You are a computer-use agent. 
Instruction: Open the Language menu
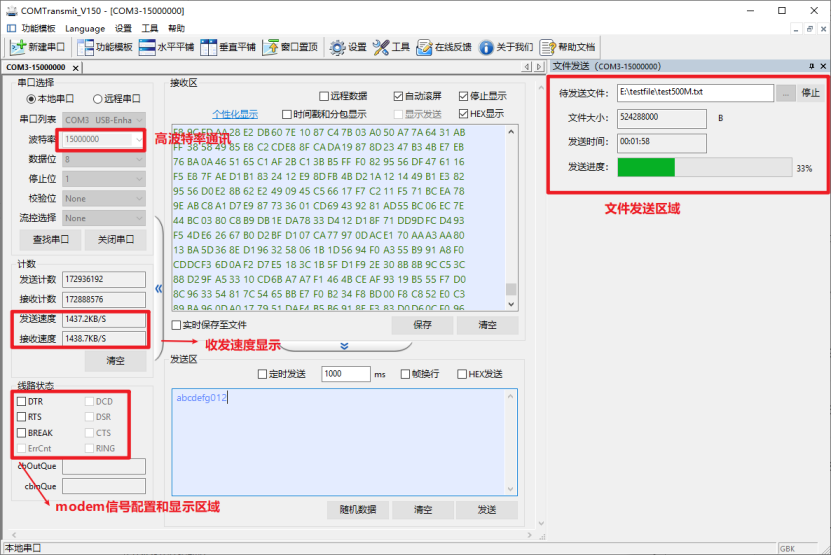[85, 28]
